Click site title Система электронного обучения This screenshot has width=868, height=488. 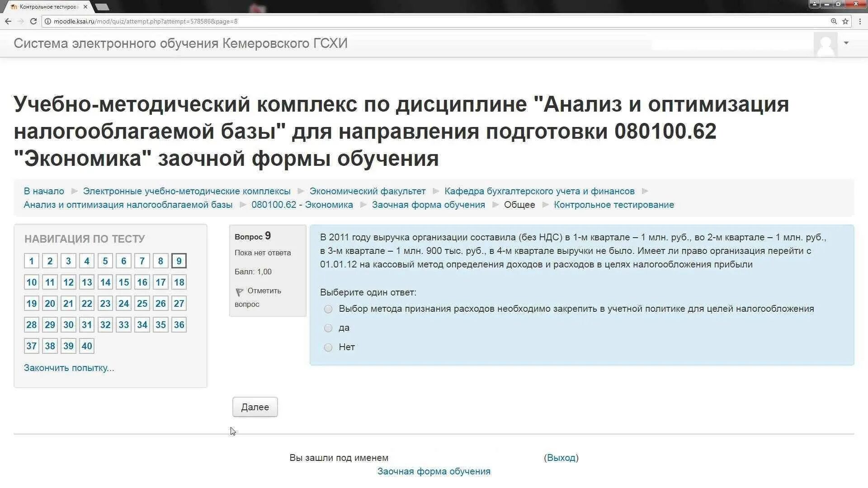(180, 43)
